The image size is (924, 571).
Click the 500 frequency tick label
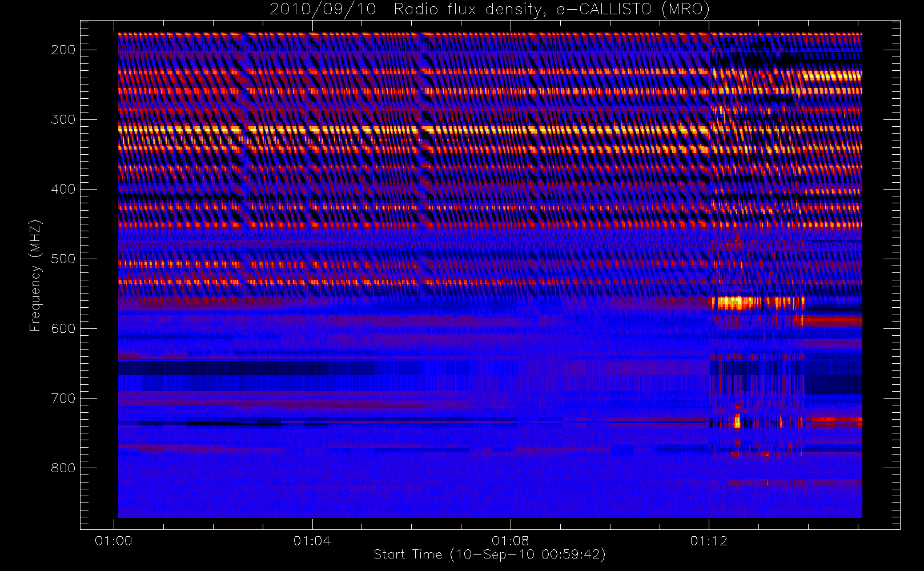pyautogui.click(x=63, y=259)
